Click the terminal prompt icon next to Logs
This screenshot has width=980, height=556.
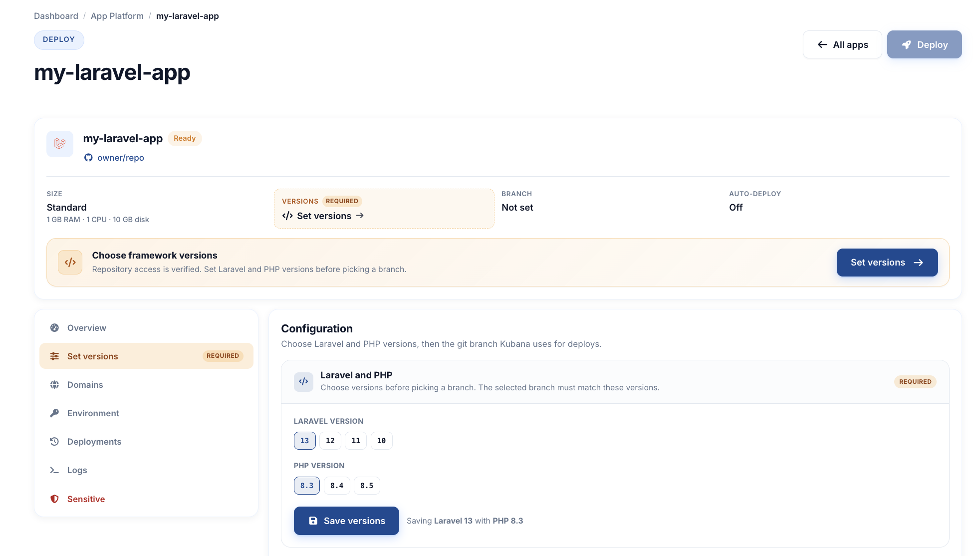coord(54,470)
